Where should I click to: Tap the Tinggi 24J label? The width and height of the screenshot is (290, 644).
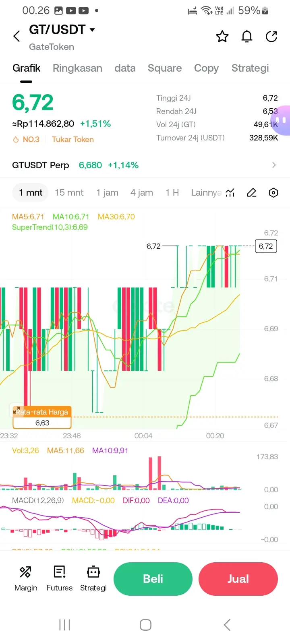coord(173,98)
